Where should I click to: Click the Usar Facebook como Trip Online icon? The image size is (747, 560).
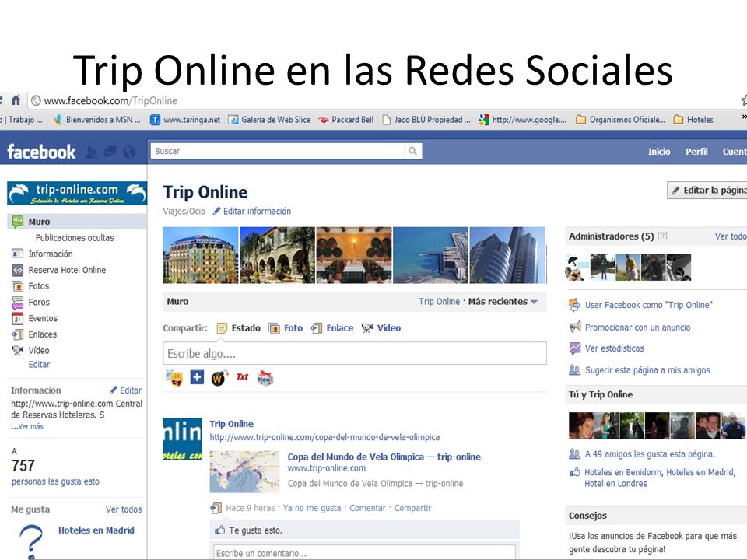[x=575, y=305]
